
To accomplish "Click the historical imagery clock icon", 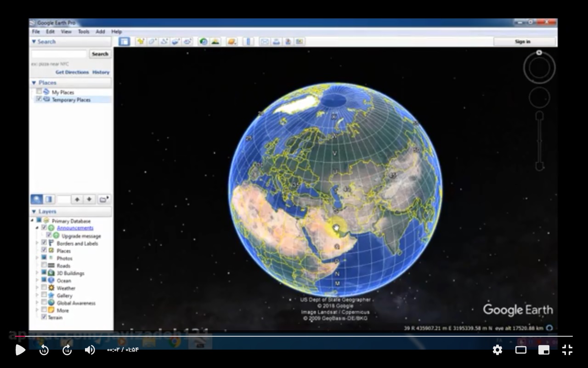I will tap(203, 41).
